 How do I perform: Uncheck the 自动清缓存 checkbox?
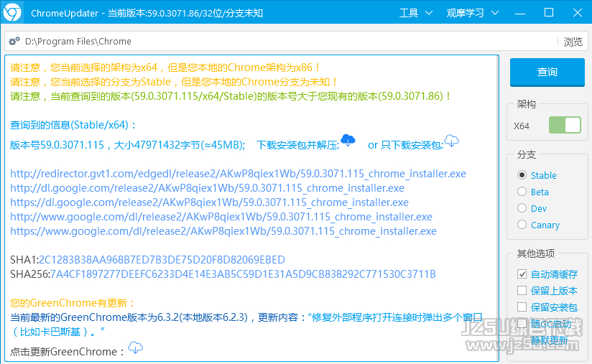[522, 274]
